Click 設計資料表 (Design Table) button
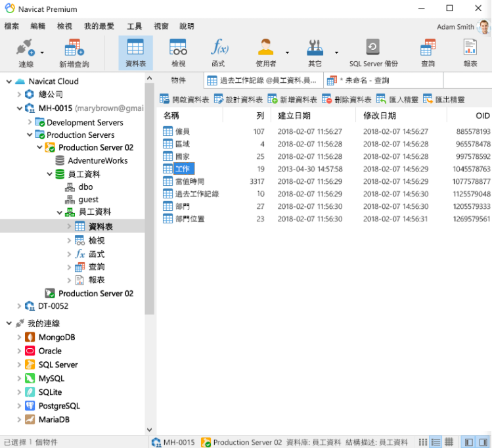 pyautogui.click(x=238, y=100)
